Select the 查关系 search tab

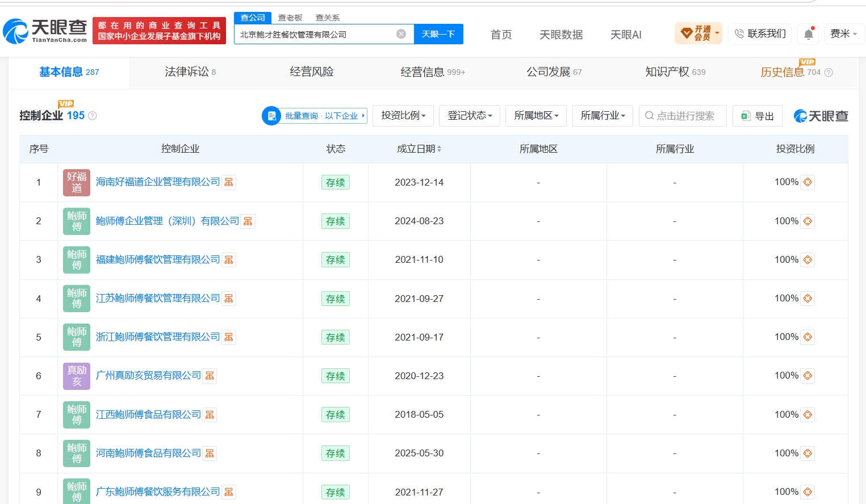[x=328, y=18]
